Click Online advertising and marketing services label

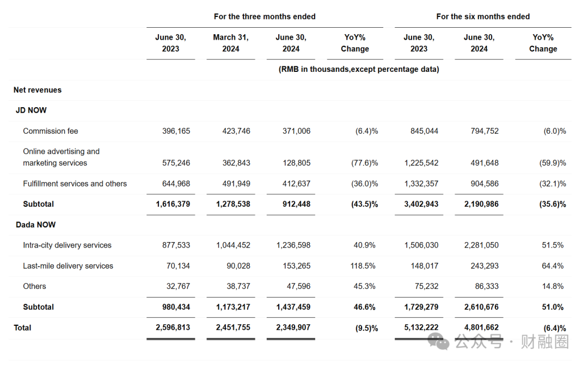pyautogui.click(x=61, y=157)
